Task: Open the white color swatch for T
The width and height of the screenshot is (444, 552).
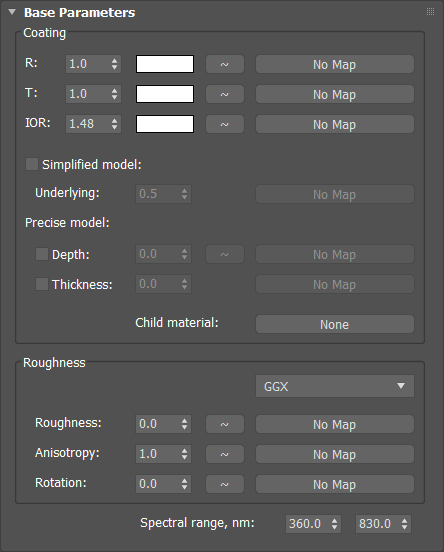Action: [165, 94]
